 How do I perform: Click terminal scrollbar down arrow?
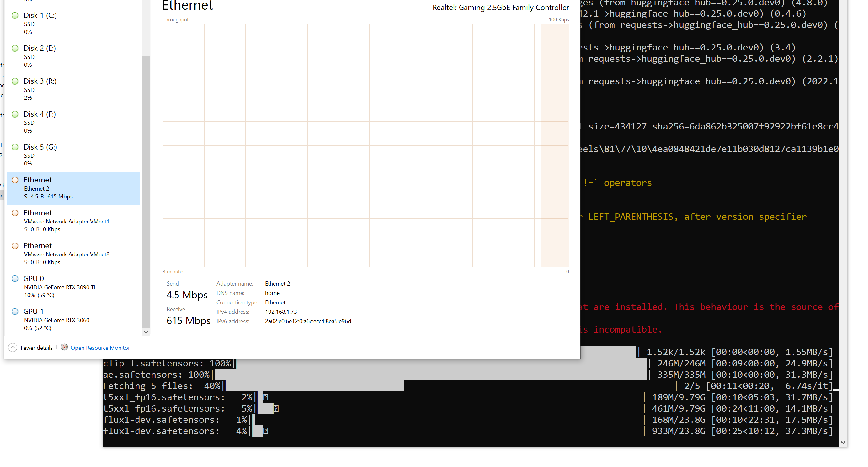(843, 443)
